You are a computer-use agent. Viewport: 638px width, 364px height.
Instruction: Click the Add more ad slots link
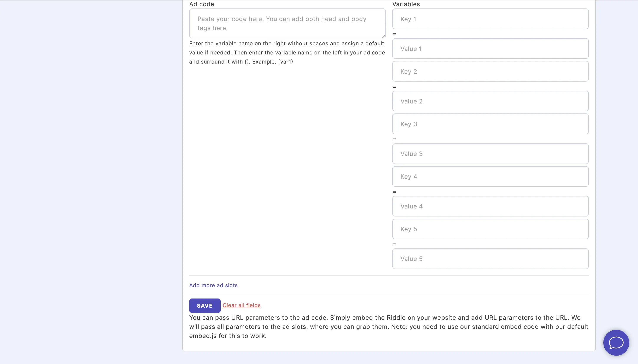click(x=213, y=285)
